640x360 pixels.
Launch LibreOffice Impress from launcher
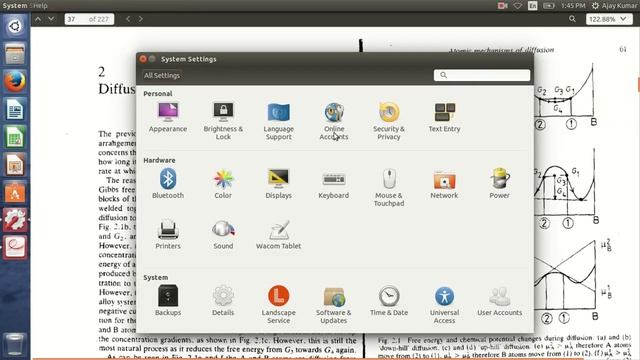(15, 164)
